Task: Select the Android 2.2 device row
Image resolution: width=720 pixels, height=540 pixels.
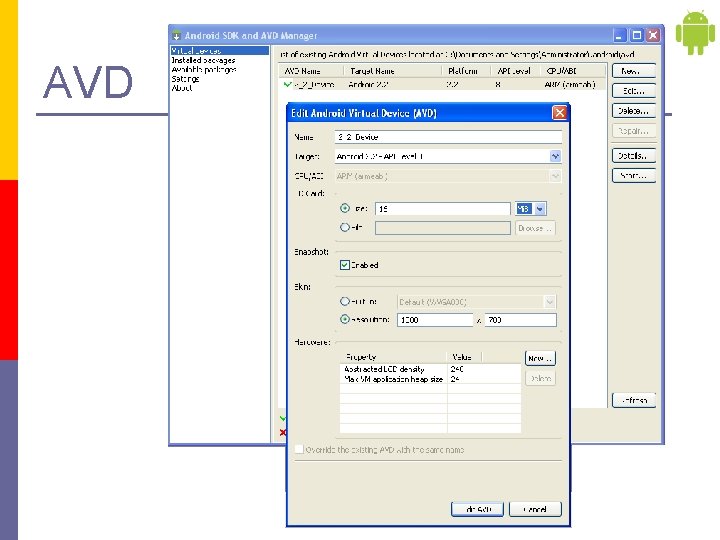Action: [442, 84]
